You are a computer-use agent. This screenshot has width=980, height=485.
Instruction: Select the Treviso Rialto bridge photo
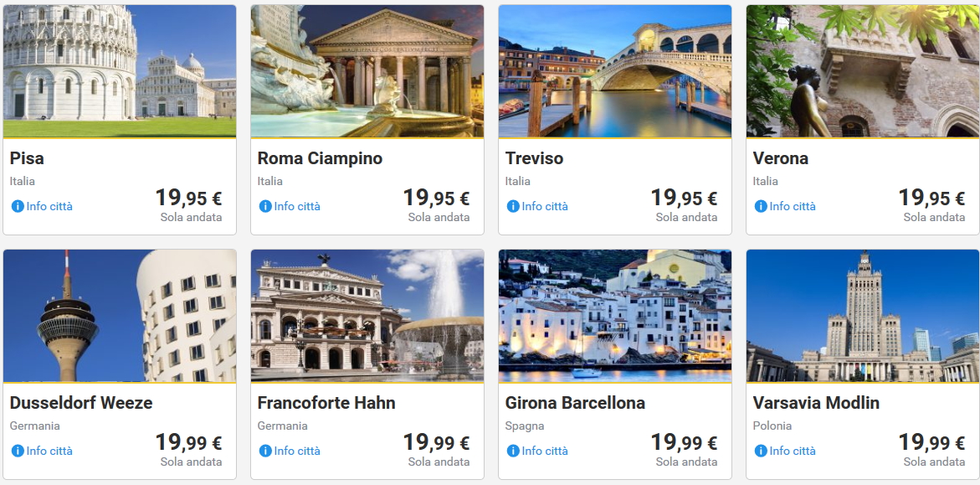pos(615,71)
